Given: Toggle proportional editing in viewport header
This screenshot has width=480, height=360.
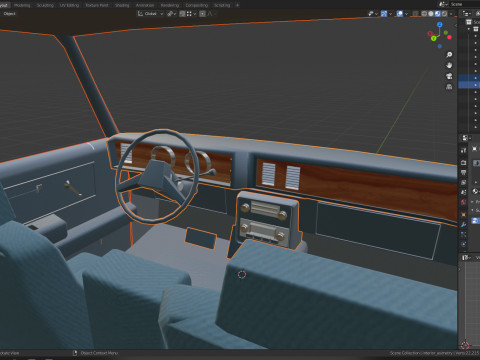Looking at the screenshot, I should [202, 14].
